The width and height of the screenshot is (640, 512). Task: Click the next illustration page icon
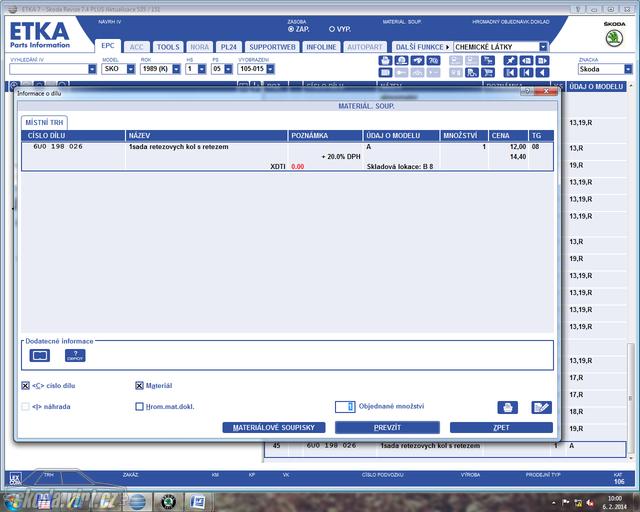[542, 61]
